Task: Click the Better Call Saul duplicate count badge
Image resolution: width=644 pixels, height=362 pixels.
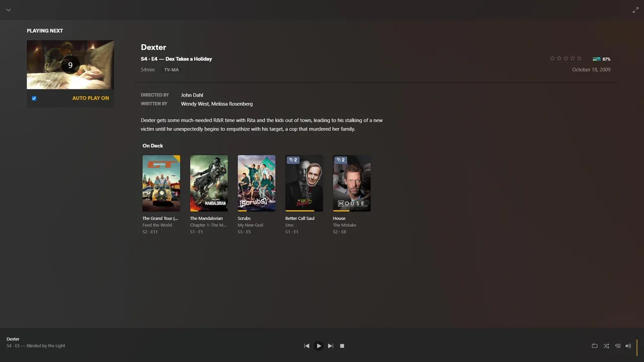Action: click(x=293, y=160)
